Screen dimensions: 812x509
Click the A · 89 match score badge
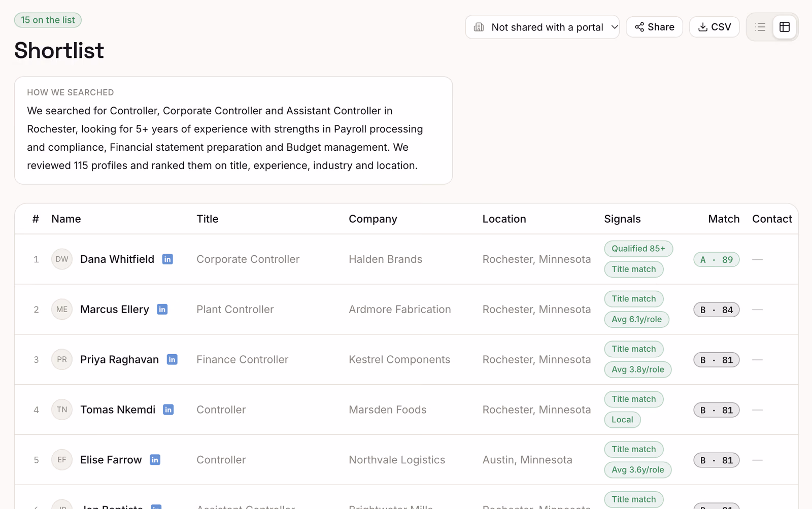pos(717,259)
